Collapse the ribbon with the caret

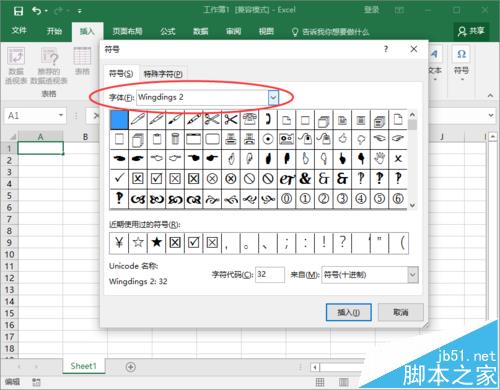point(490,95)
